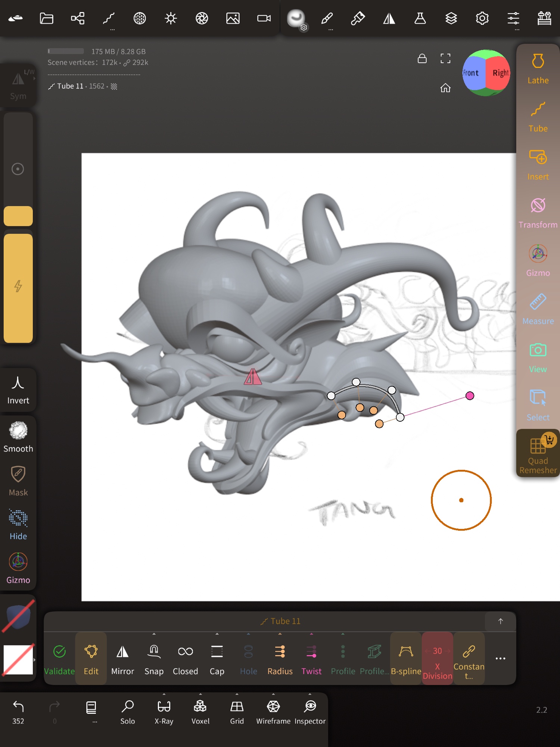Click the yellow intensity slider
The image size is (560, 747).
click(18, 288)
